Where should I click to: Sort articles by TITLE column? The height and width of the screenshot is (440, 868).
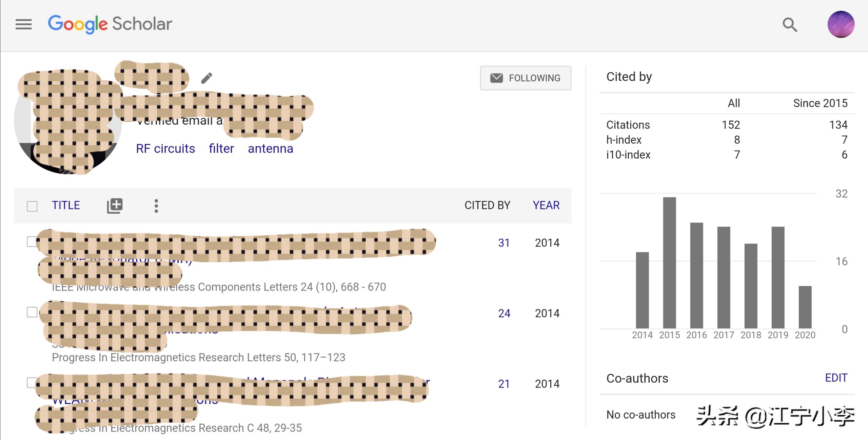[66, 205]
